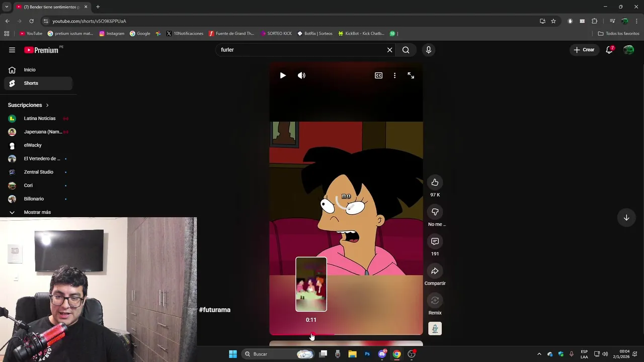
Task: Open the 191 comments panel
Action: [x=435, y=241]
